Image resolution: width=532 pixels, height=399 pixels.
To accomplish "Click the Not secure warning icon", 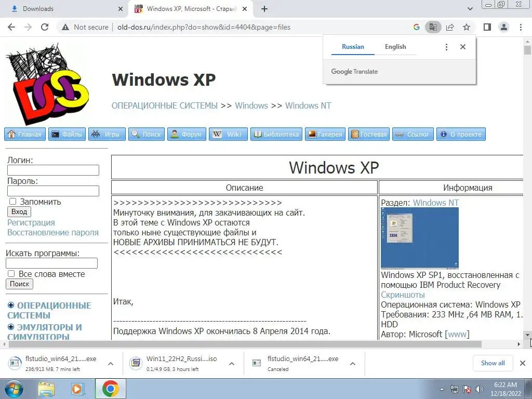I will click(x=65, y=27).
